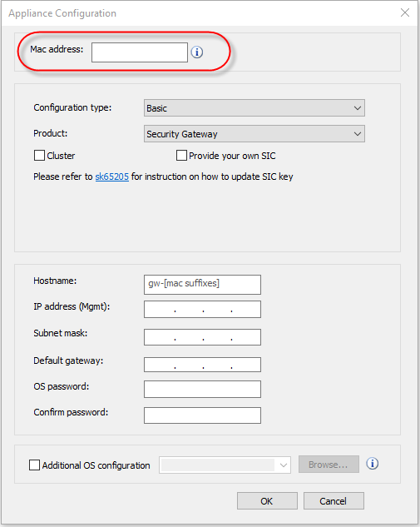This screenshot has width=420, height=527.
Task: Click the IP address (Mgmt) field
Action: [x=202, y=309]
